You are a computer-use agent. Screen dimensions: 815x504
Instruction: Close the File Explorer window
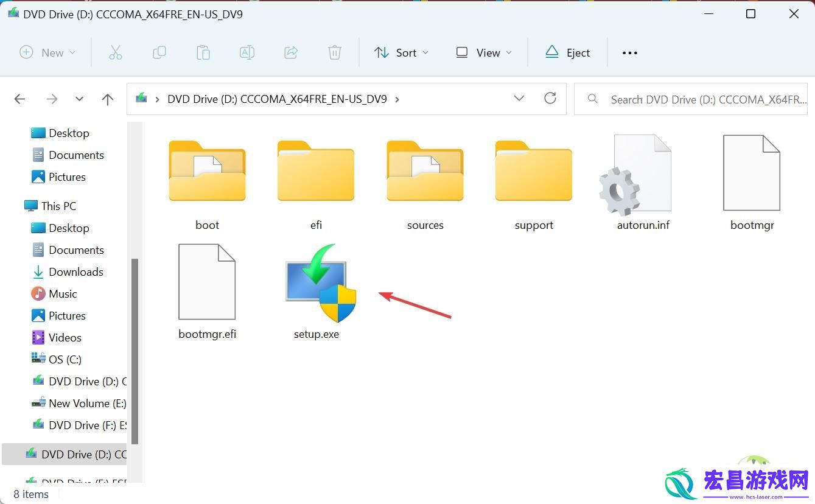[794, 13]
